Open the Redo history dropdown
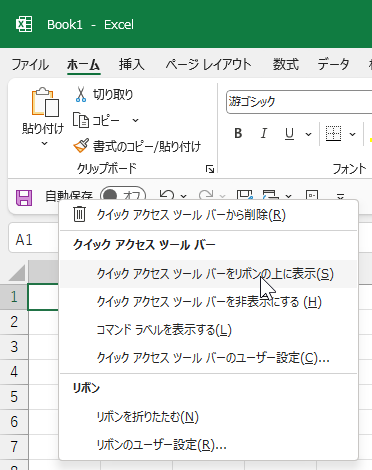 222,196
